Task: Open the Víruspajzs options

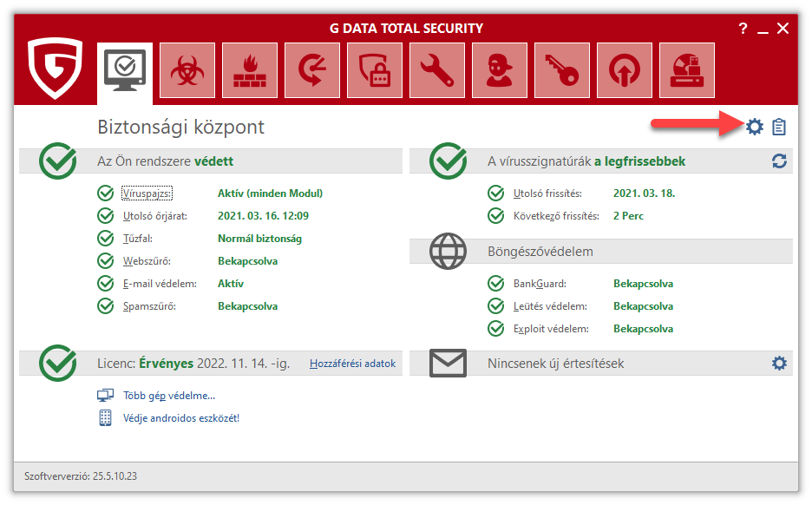Action: (x=147, y=193)
